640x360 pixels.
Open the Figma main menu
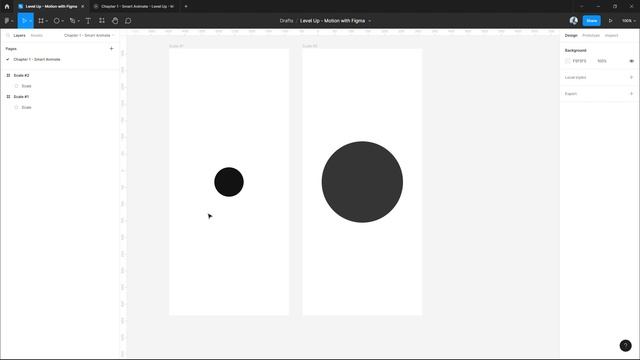(7, 20)
